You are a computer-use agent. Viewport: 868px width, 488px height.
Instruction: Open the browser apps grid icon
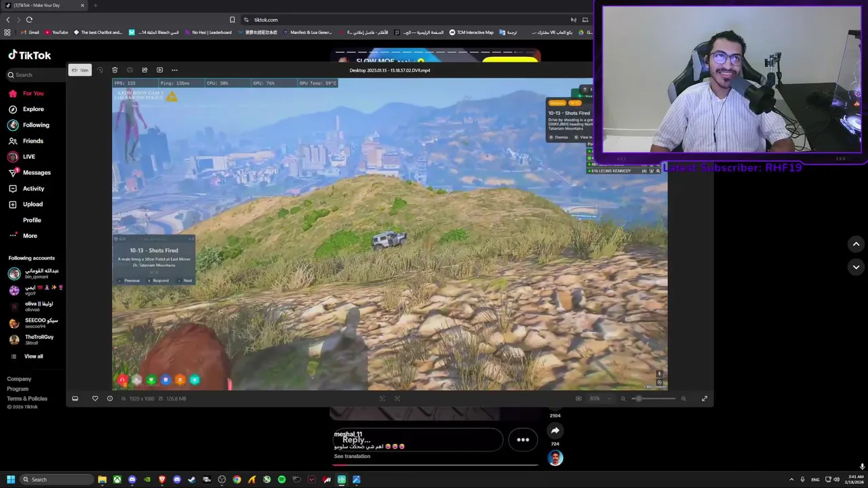[x=7, y=33]
